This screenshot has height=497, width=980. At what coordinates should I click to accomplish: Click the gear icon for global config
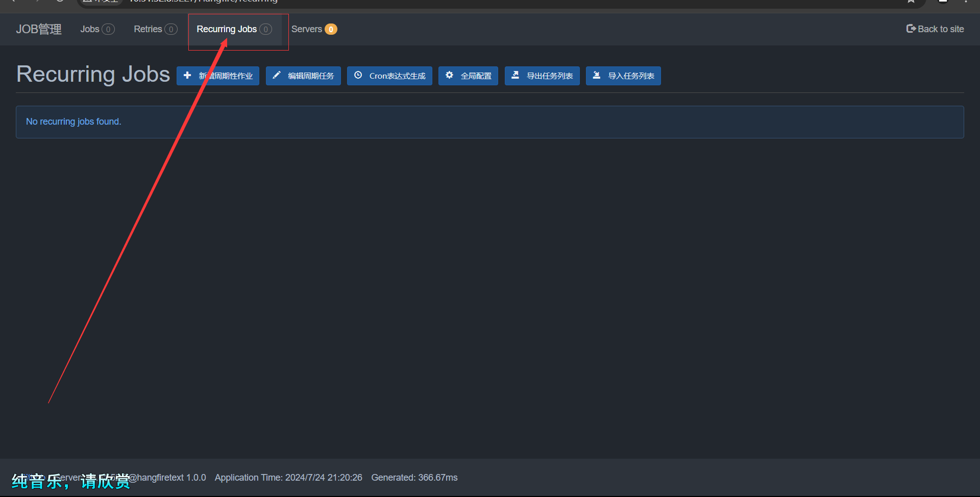[449, 75]
